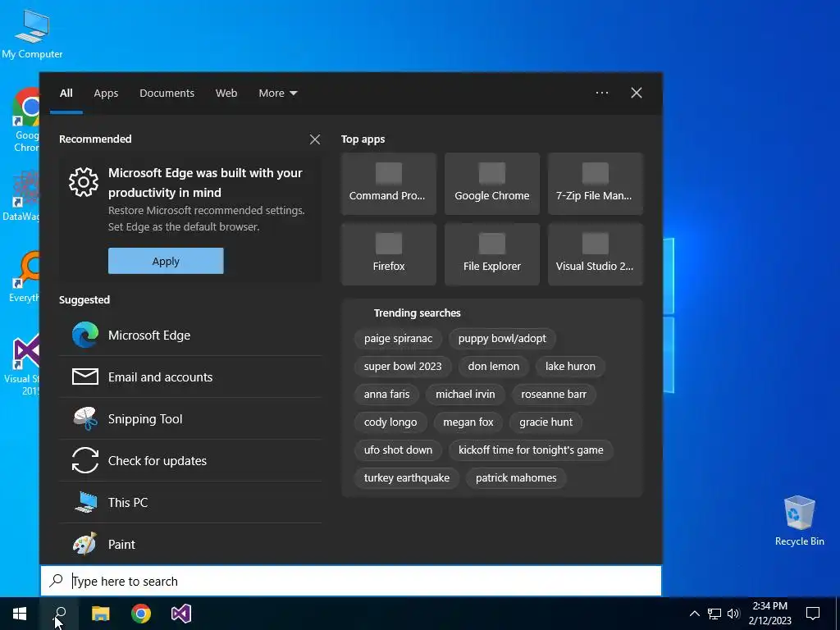Click the taskbar clock and date

(x=769, y=614)
